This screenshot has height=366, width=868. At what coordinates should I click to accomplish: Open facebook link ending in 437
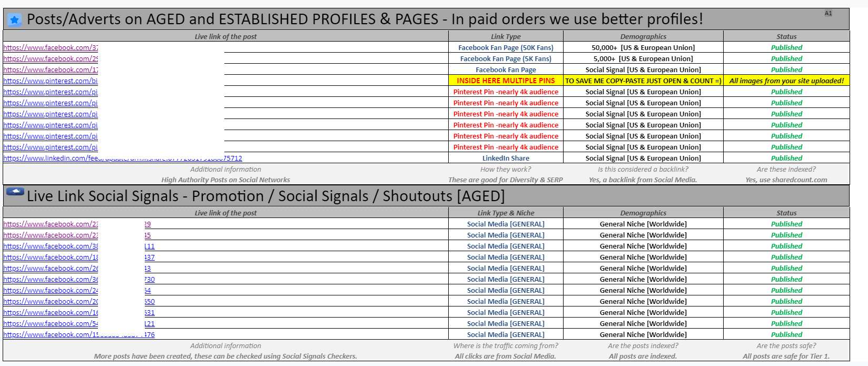[79, 257]
